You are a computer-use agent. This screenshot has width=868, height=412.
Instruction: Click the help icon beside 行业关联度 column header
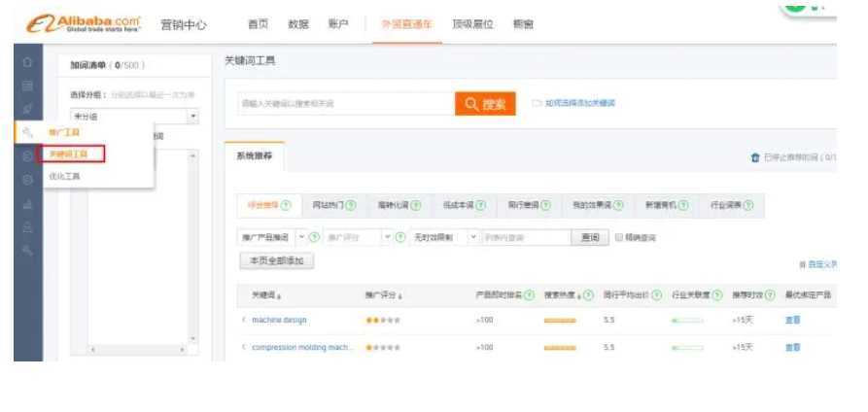coord(717,295)
